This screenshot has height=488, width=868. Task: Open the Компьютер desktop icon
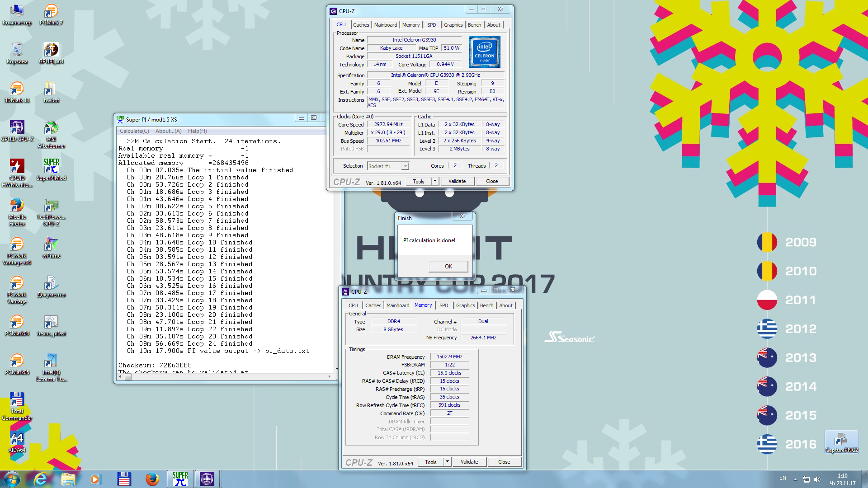coord(17,14)
